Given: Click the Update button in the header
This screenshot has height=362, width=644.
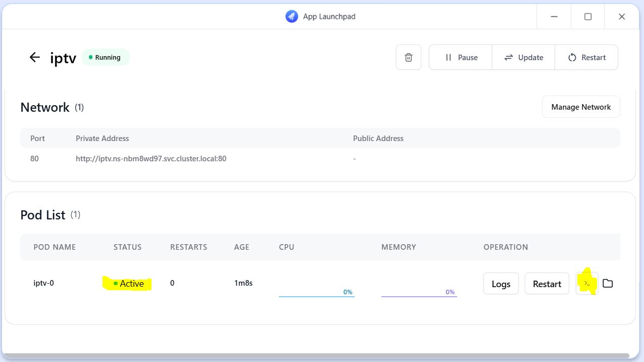Looking at the screenshot, I should (x=523, y=58).
